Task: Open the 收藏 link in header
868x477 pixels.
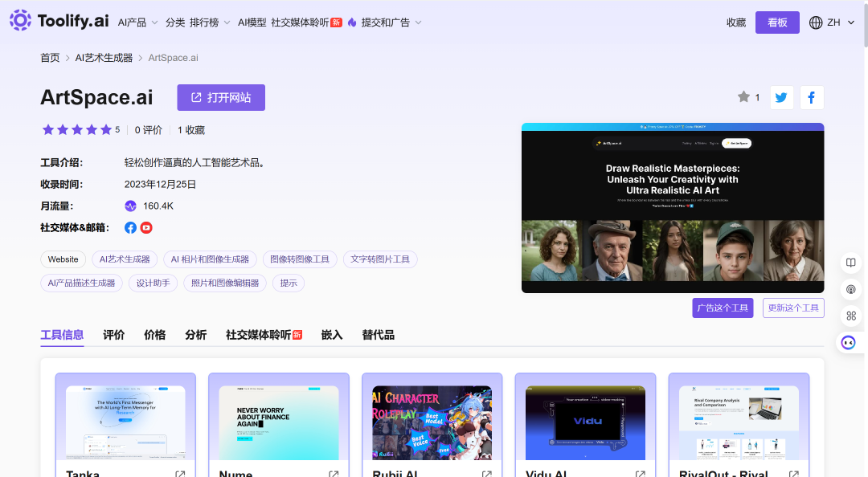Action: point(736,22)
